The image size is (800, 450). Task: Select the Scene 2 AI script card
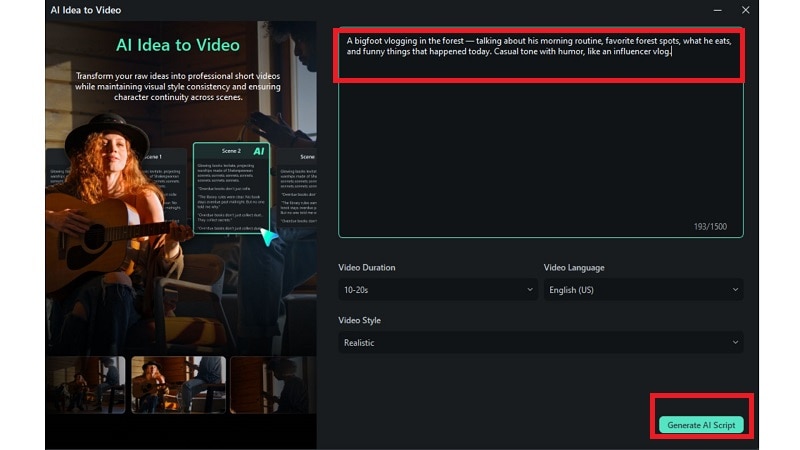point(231,188)
